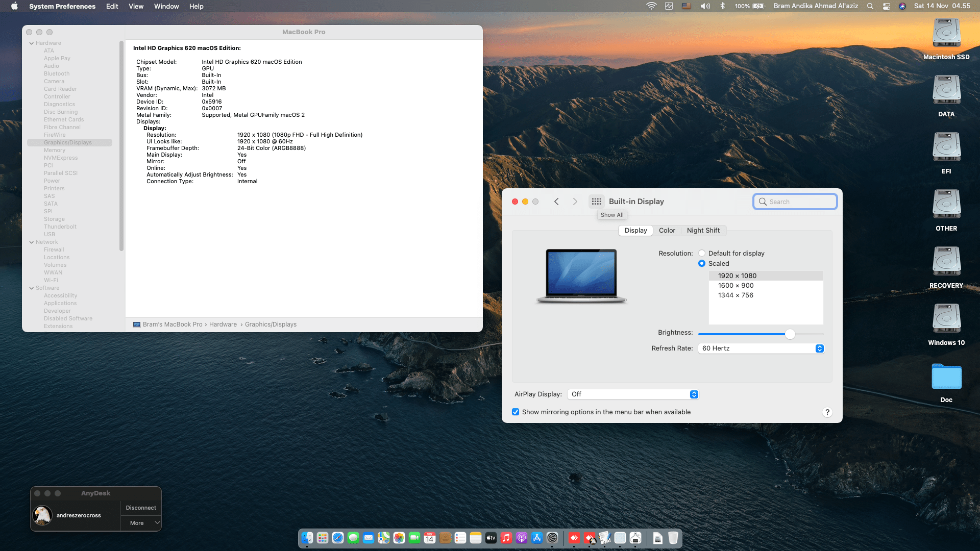Select the Scaled resolution option
The height and width of the screenshot is (551, 980).
[702, 263]
